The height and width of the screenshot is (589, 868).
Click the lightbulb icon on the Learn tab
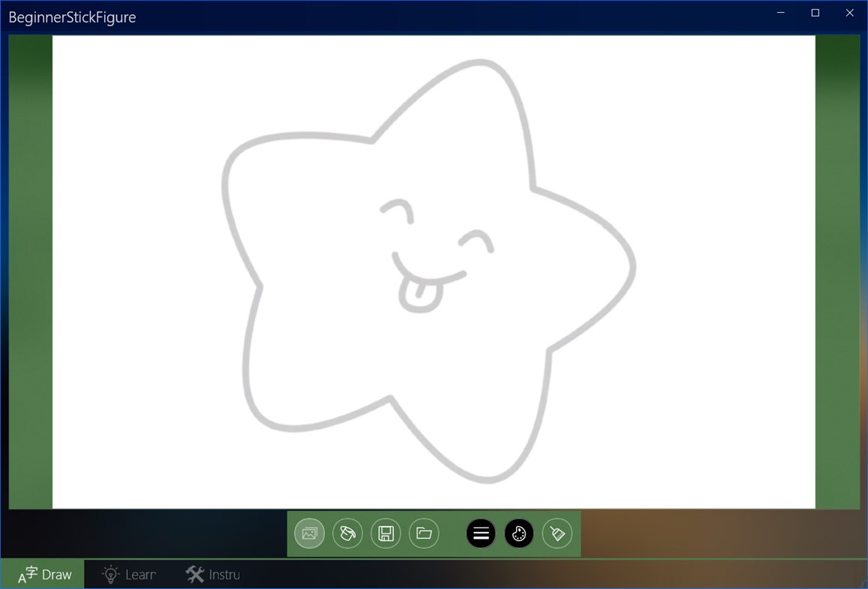111,574
